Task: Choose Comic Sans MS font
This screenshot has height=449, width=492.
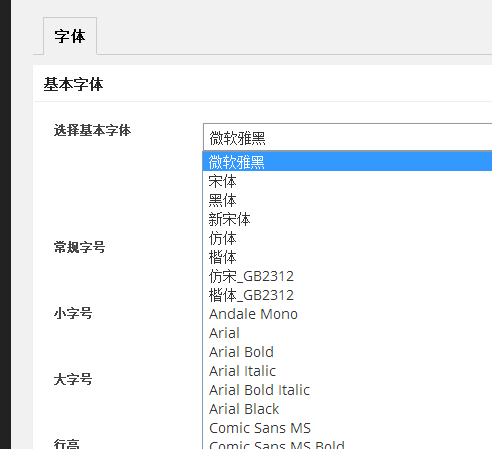Action: pos(347,428)
